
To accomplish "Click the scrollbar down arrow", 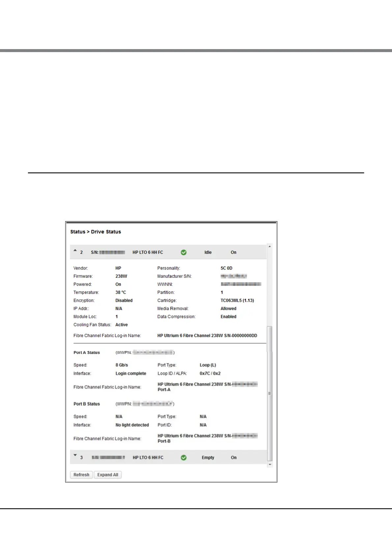I will [x=270, y=465].
